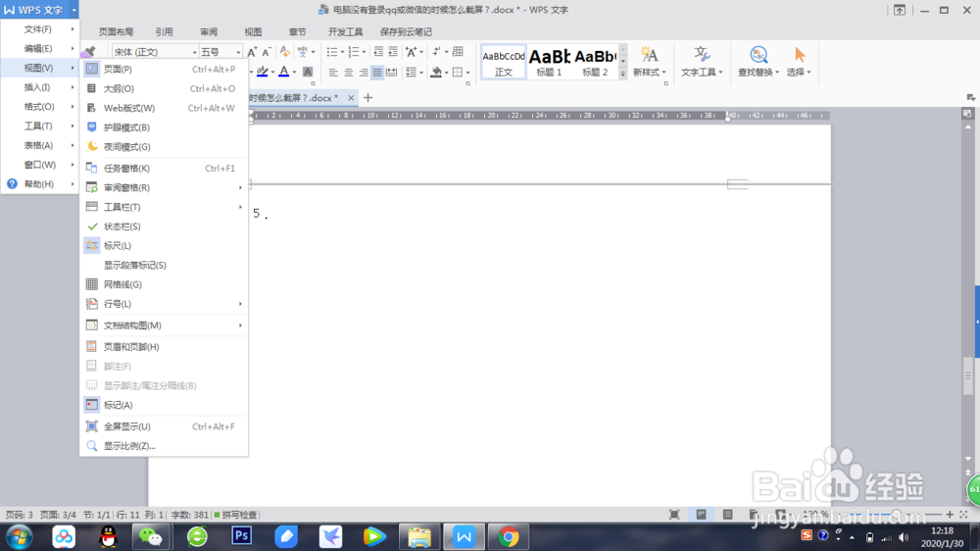Toggle 标尺 ruler visibility
The image size is (980, 551).
pos(164,245)
